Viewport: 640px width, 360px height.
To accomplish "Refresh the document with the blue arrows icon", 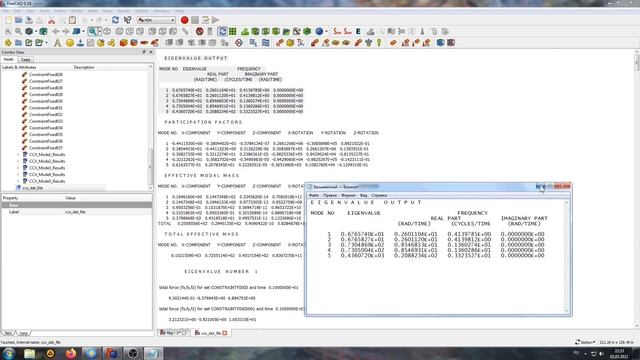I will point(116,20).
